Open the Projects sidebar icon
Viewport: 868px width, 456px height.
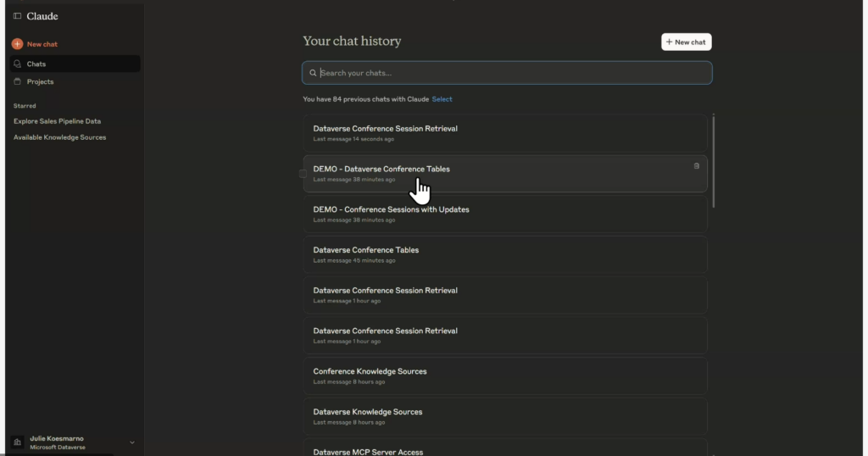[17, 81]
